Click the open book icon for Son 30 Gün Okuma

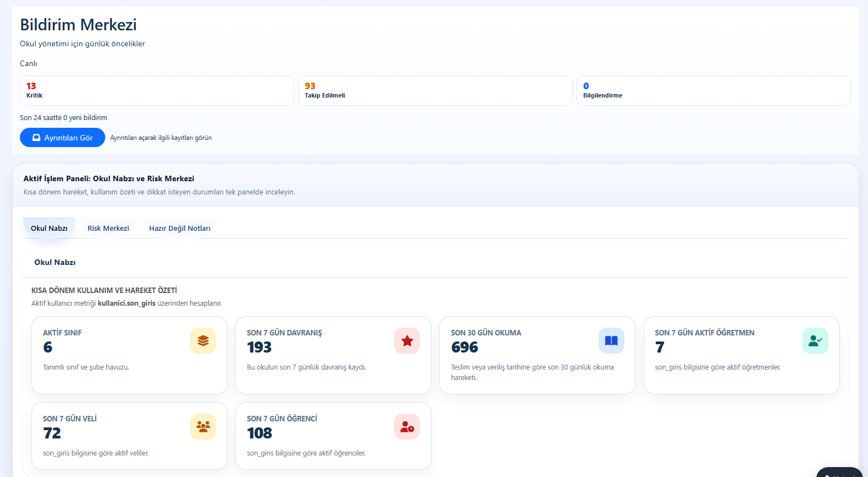point(611,340)
